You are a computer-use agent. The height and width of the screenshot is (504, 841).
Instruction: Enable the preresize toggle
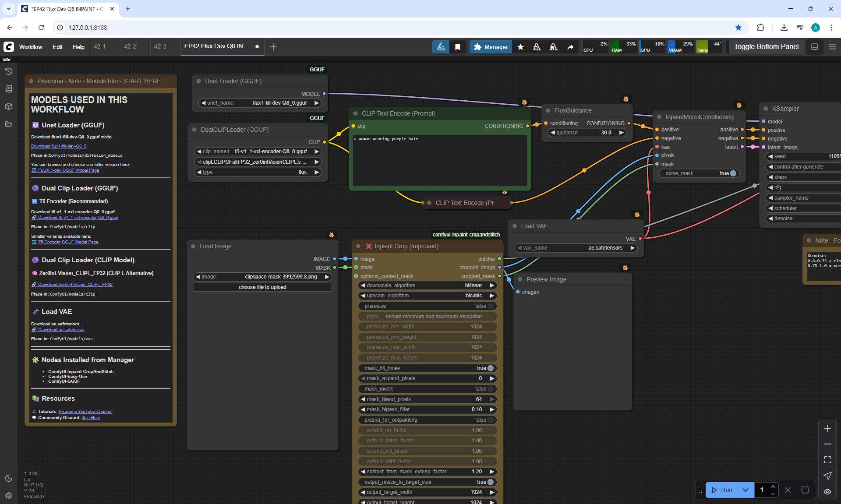pyautogui.click(x=490, y=306)
